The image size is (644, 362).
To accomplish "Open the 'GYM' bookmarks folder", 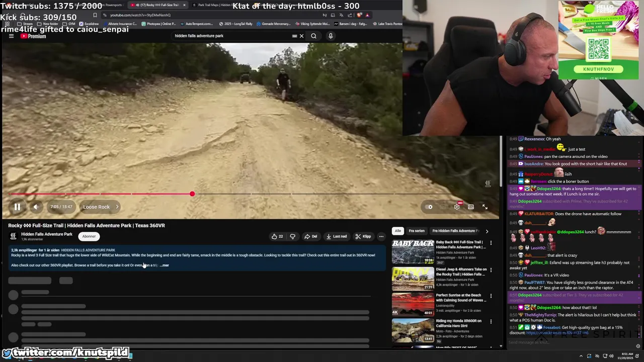I will click(x=69, y=24).
